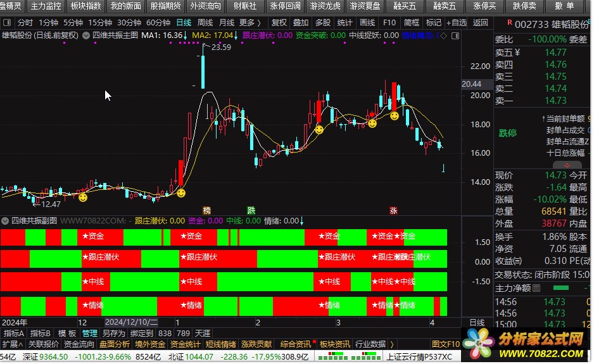Click the market breadth green-red indicator in status bar
This screenshot has width=594, height=364.
pos(349,356)
